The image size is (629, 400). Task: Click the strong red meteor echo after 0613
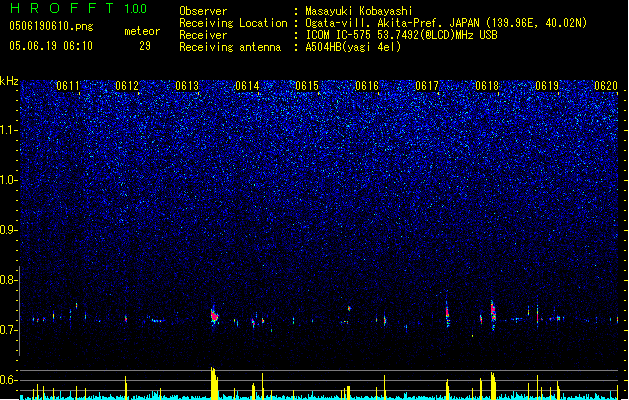(x=214, y=316)
